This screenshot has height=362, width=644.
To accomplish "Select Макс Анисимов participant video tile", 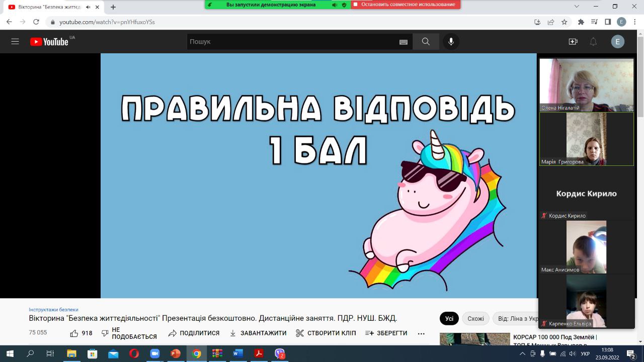I will pyautogui.click(x=587, y=247).
